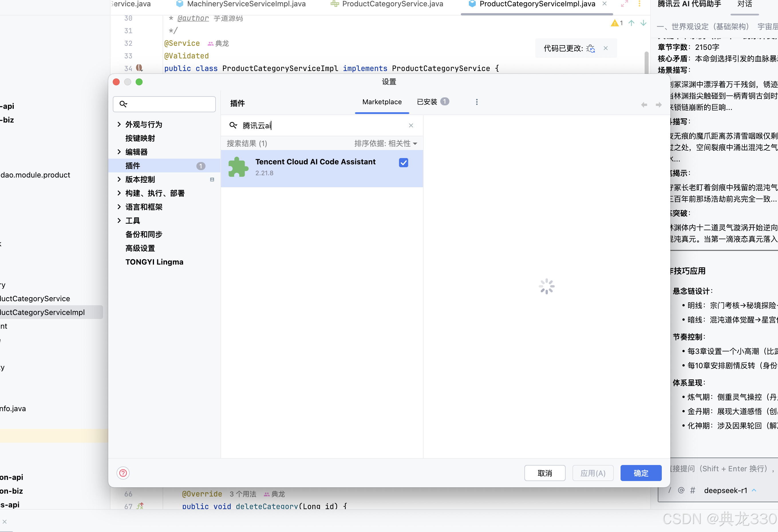
Task: Click the @ mention icon in chat
Action: (681, 490)
